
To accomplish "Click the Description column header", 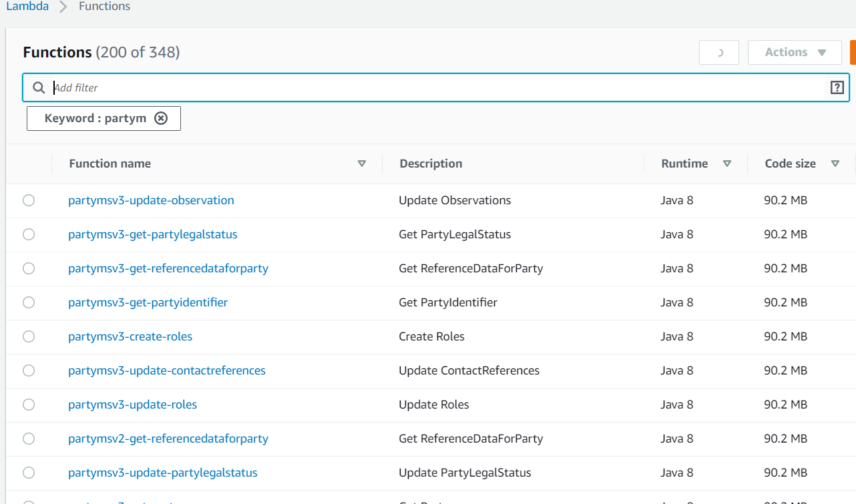I will (x=431, y=164).
